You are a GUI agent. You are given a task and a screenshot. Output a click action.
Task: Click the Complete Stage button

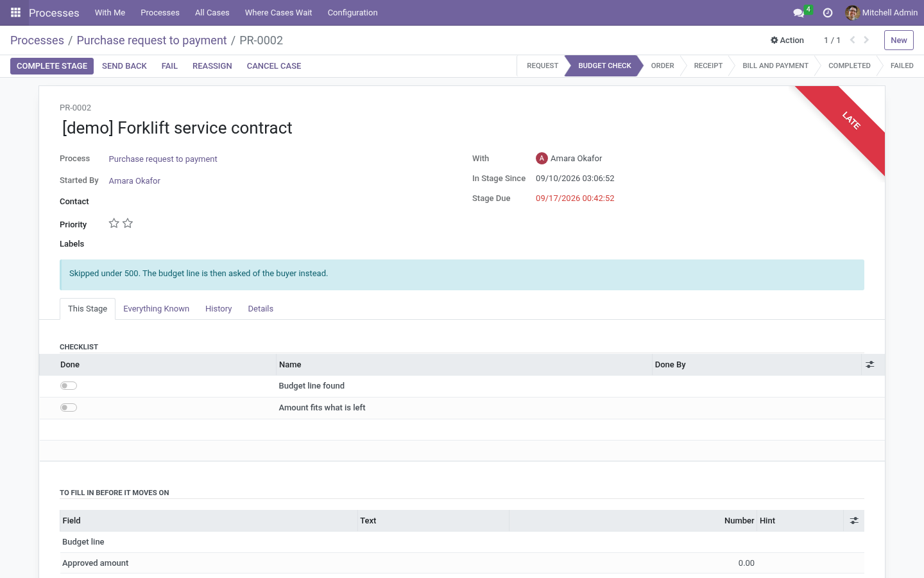(x=52, y=66)
